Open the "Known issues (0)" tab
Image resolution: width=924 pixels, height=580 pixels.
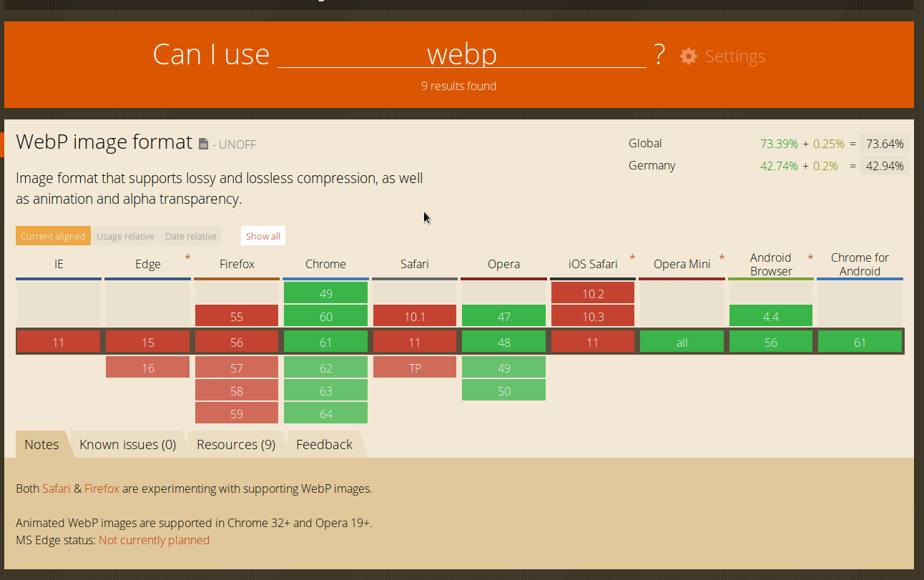(127, 444)
